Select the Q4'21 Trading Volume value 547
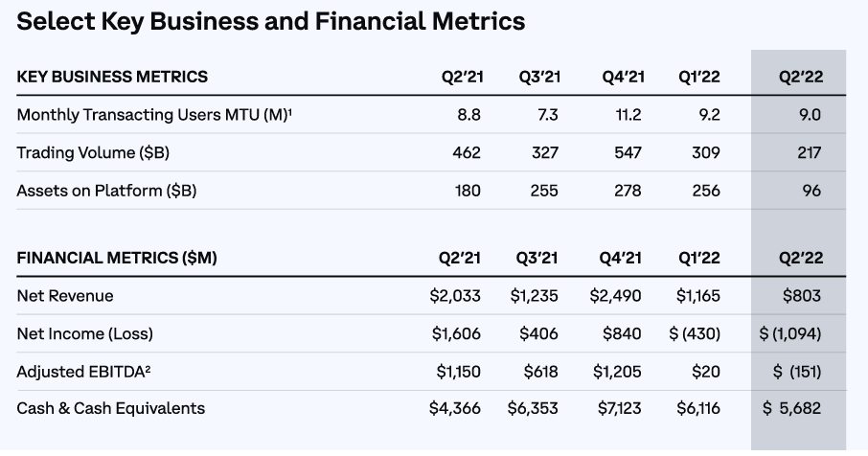 tap(628, 152)
